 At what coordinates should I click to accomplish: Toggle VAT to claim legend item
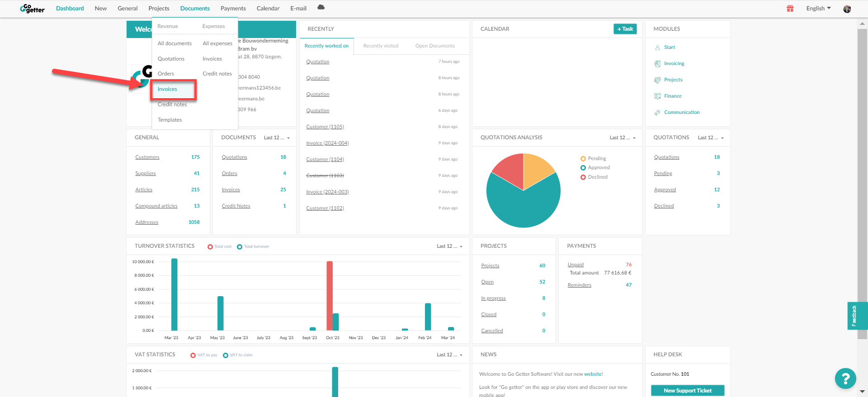click(238, 355)
